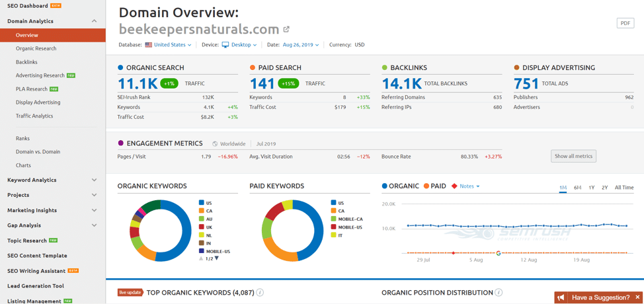
Task: Expand the Keyword Analytics section
Action: [x=94, y=180]
